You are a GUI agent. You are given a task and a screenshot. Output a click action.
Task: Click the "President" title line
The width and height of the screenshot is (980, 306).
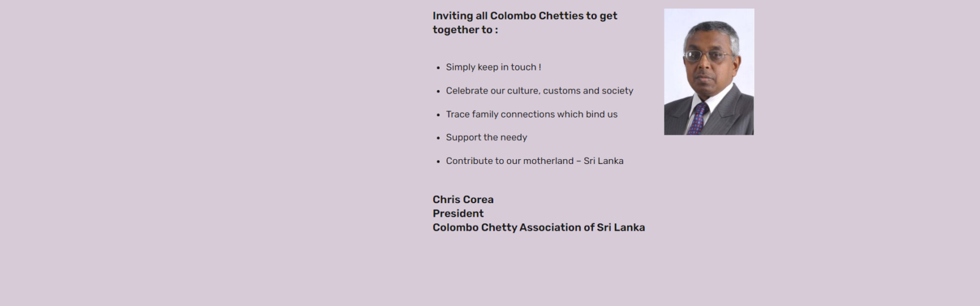tap(458, 214)
